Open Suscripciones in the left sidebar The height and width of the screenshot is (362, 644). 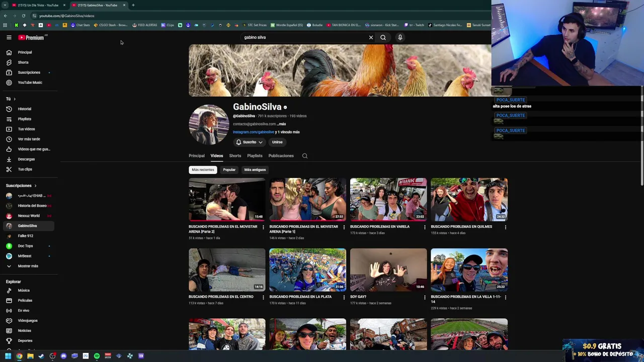pyautogui.click(x=28, y=72)
